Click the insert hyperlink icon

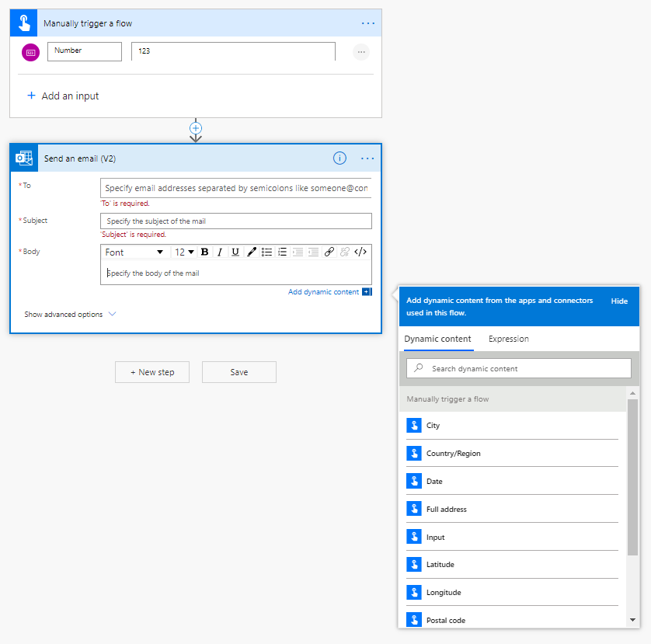tap(327, 252)
